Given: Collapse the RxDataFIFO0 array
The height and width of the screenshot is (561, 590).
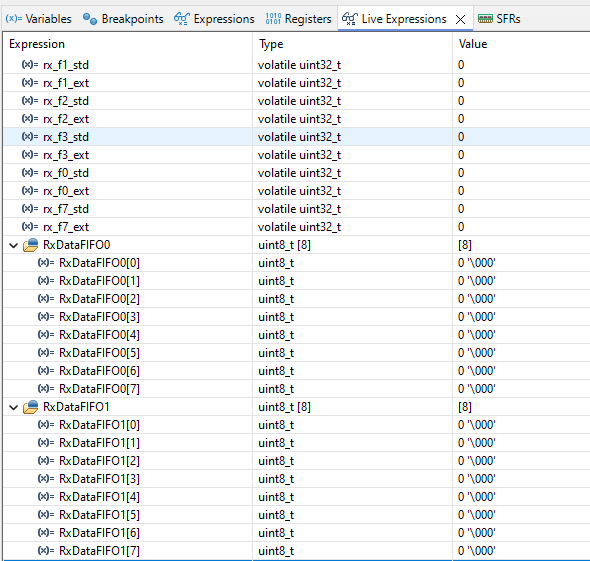Looking at the screenshot, I should 14,246.
